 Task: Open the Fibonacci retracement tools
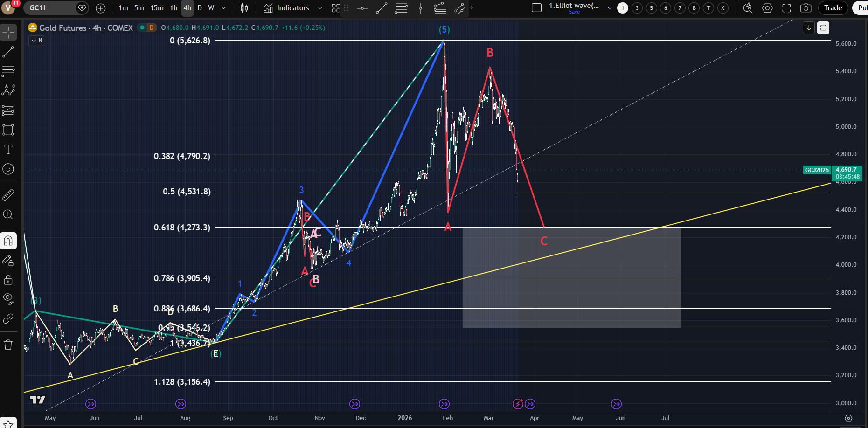[x=8, y=71]
